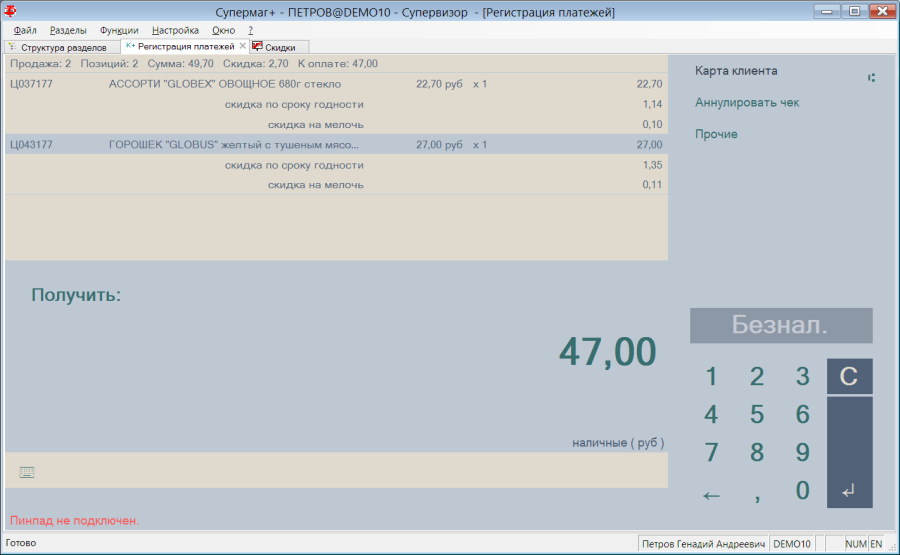Open the Файл menu

point(25,30)
